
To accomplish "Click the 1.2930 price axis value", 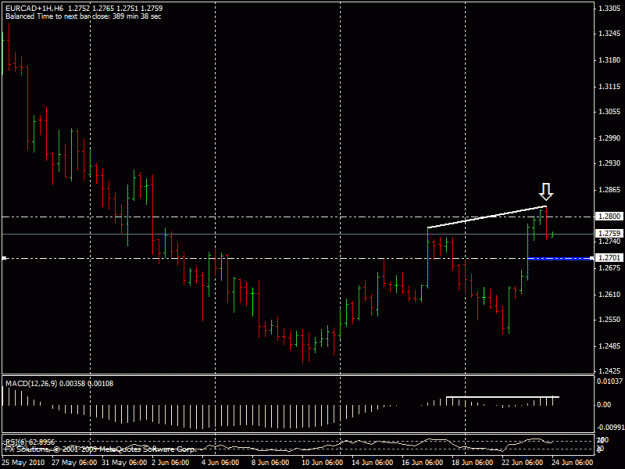I will pos(609,163).
